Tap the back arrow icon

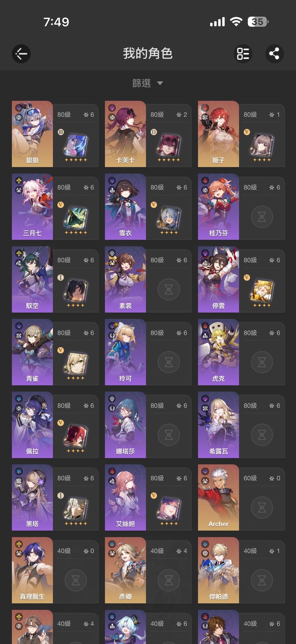coord(21,54)
